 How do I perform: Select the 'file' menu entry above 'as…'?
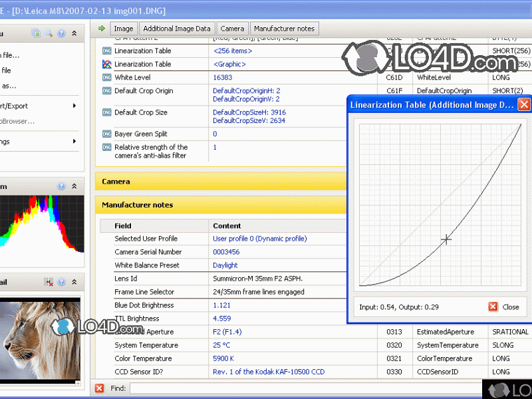point(5,70)
